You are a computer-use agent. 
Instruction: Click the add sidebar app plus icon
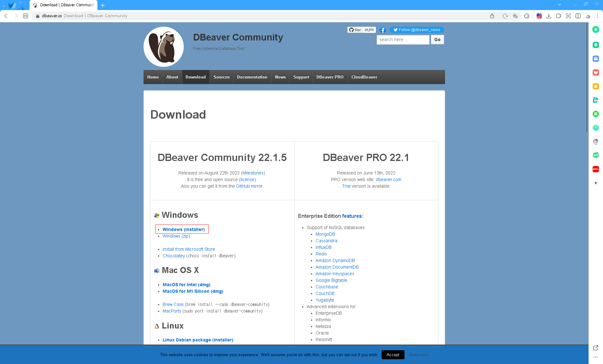click(595, 183)
